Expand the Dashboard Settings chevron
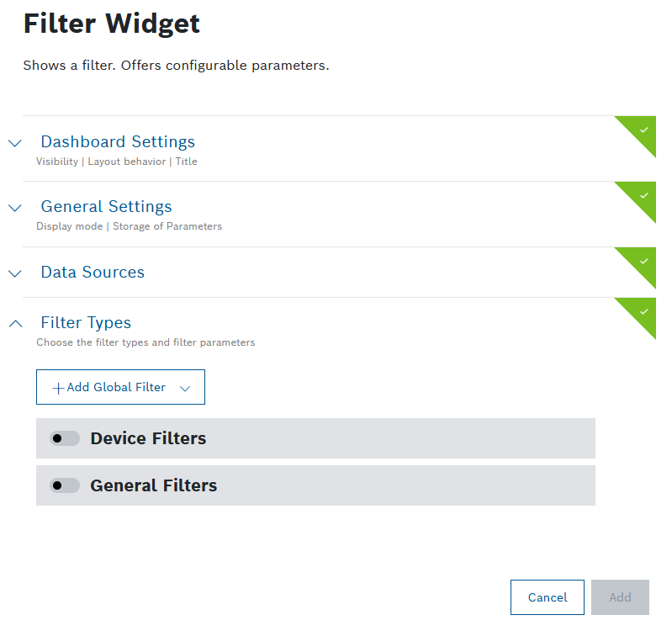Screen dimensions: 672x631 pos(15,143)
